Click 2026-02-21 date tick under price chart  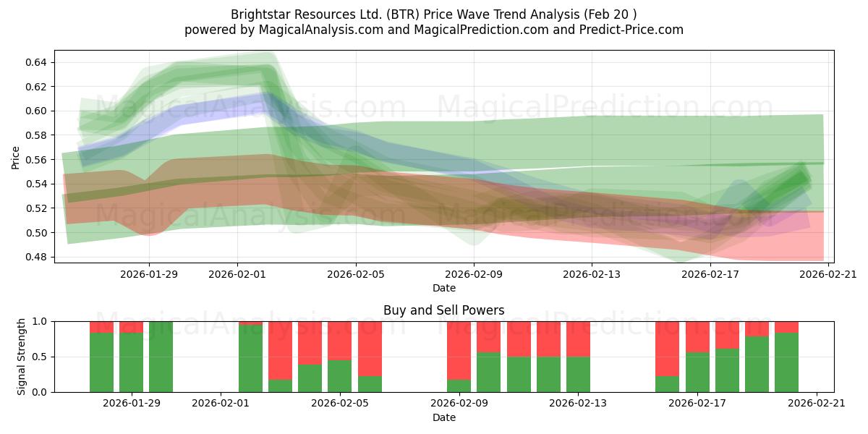(827, 274)
